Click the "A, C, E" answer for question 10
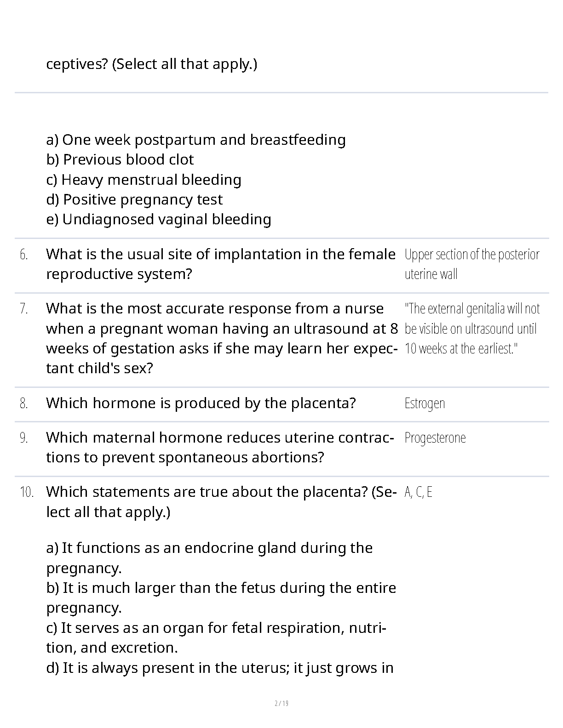Screen dimensions: 563x728 [x=418, y=492]
